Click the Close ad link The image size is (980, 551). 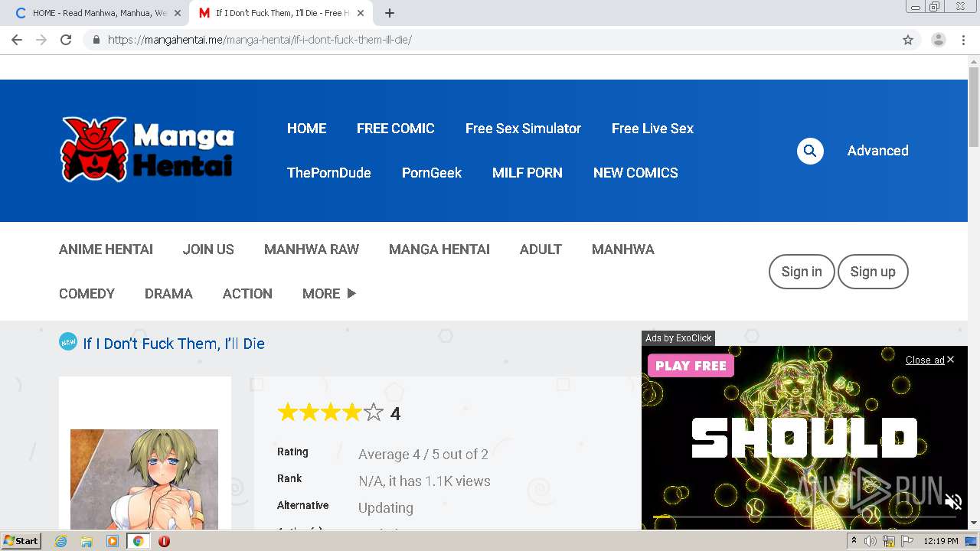click(x=925, y=360)
